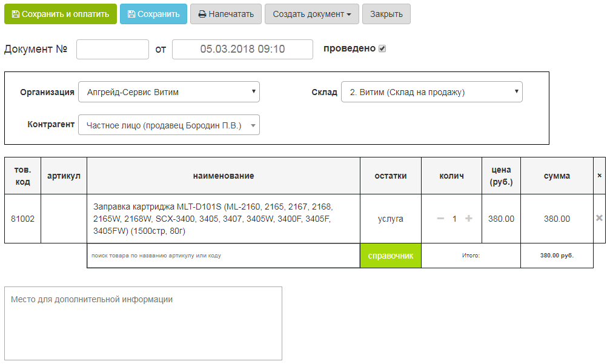Click the document date field 05.03.2018
Image resolution: width=610 pixels, height=364 pixels.
click(242, 49)
